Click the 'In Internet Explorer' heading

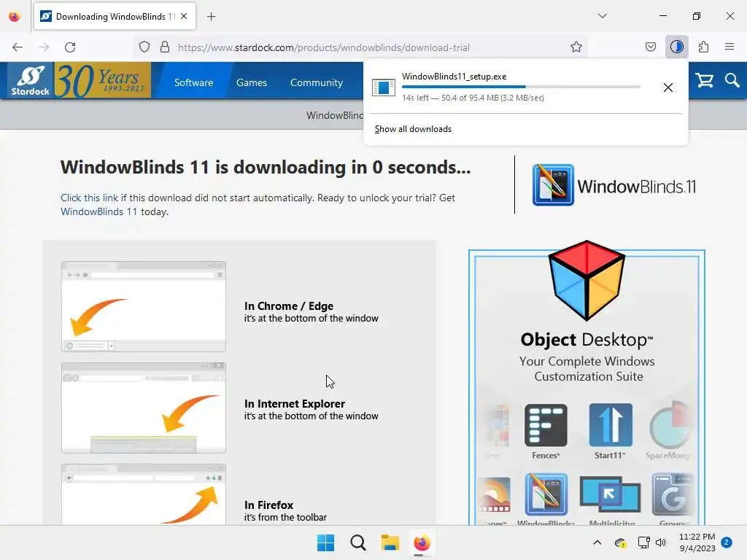click(295, 404)
